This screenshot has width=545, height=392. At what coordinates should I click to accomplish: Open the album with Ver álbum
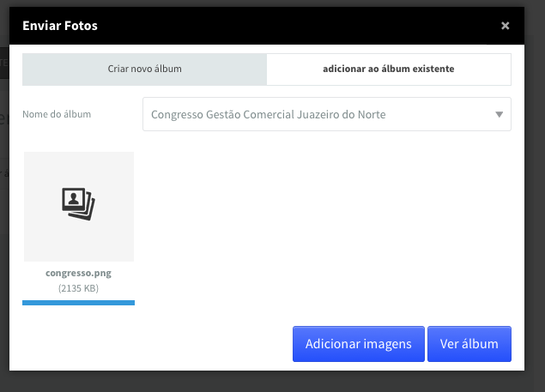click(x=469, y=344)
